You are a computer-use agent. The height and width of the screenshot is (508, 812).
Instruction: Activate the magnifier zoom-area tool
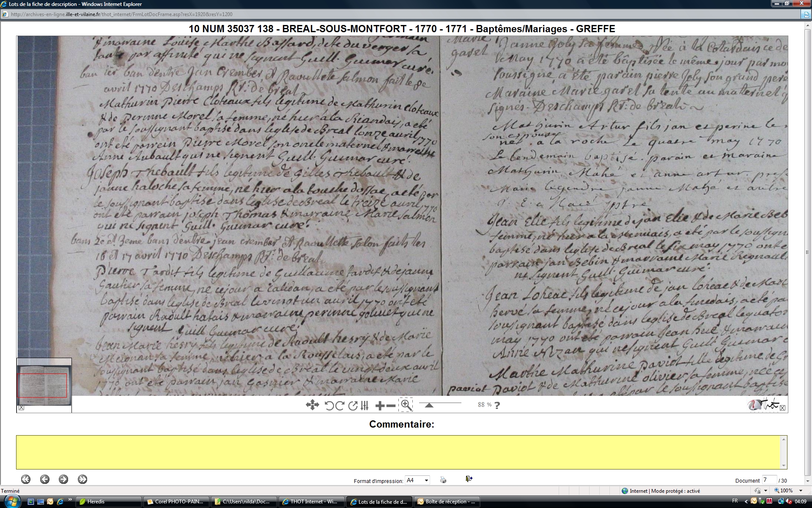coord(406,405)
